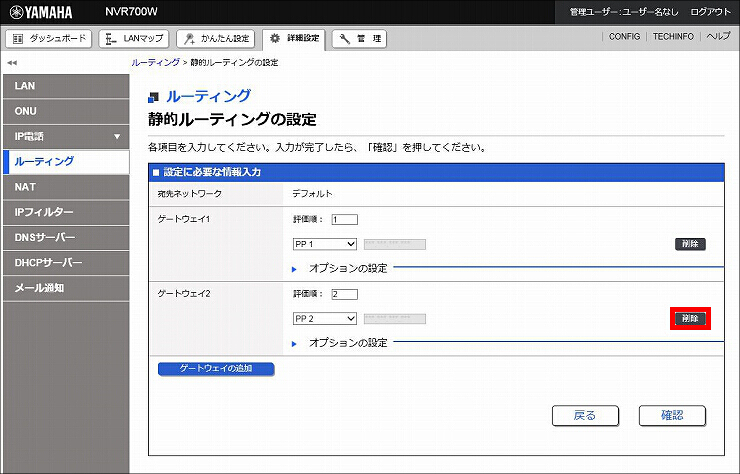Open IPフィルター in the sidebar
This screenshot has width=740, height=474.
66,212
